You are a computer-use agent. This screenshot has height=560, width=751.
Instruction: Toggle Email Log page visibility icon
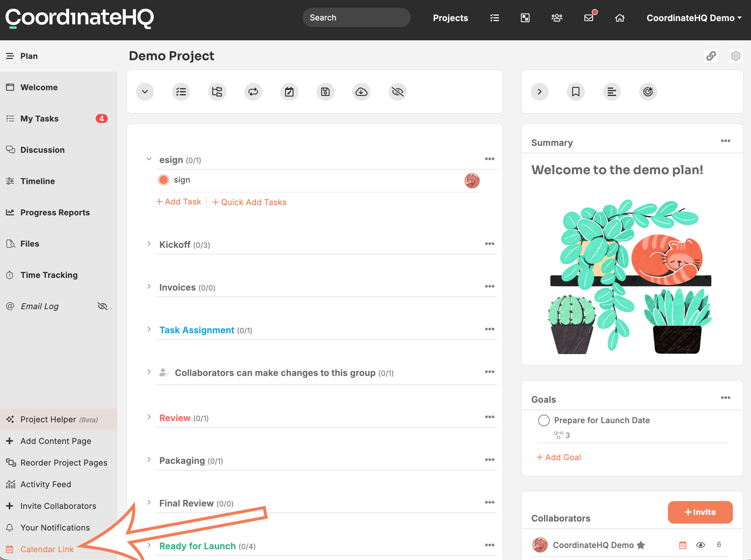click(102, 306)
